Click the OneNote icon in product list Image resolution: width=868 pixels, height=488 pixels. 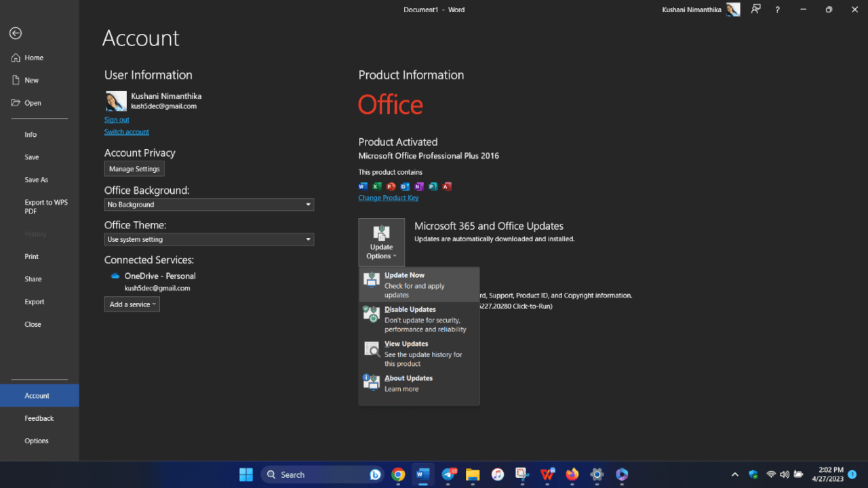point(419,186)
